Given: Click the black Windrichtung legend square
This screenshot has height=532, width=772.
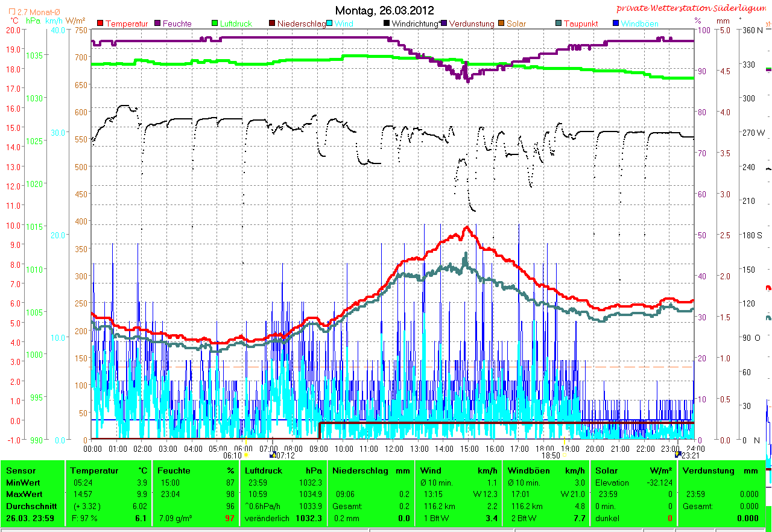Looking at the screenshot, I should [x=387, y=24].
